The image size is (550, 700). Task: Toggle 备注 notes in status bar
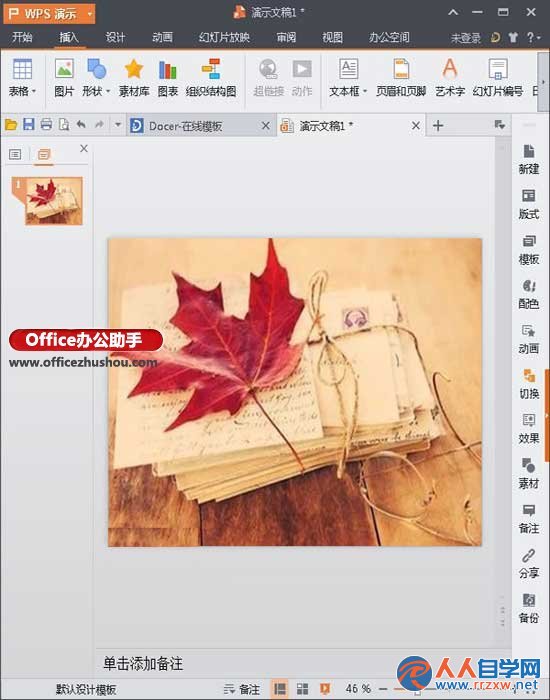pos(242,689)
